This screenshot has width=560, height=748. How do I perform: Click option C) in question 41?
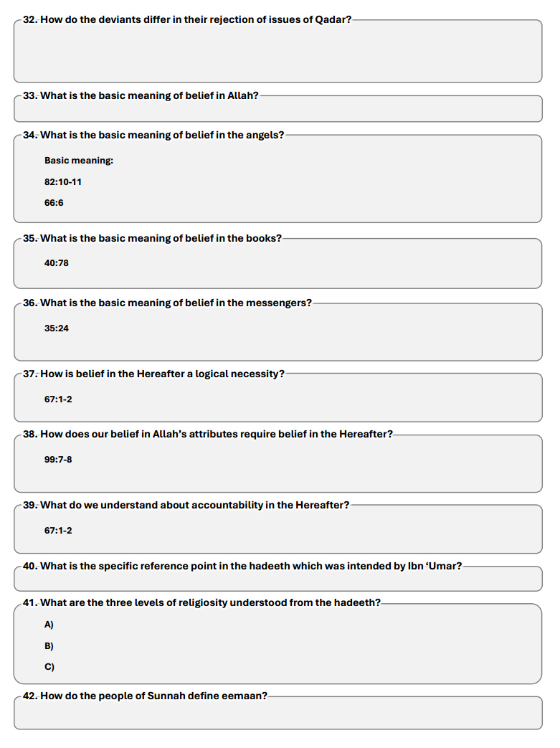pos(49,667)
